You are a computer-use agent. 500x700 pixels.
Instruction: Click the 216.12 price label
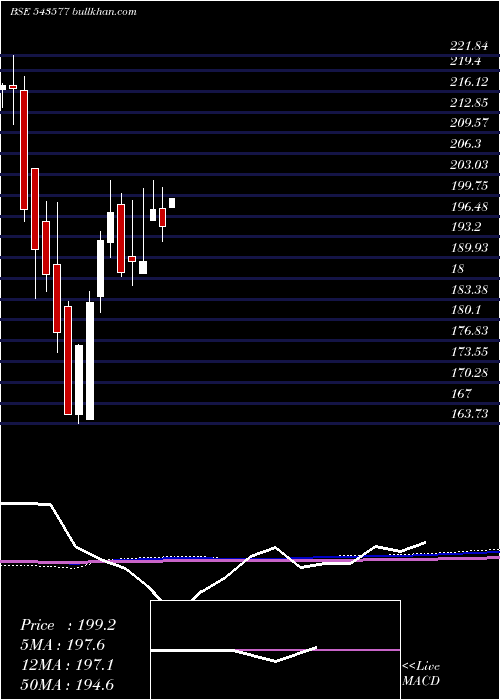469,82
